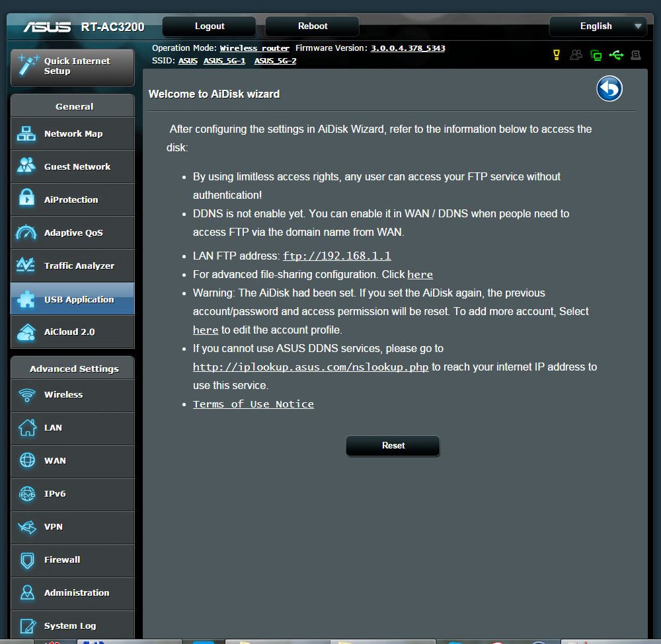Click the connected clients status icon

point(576,55)
